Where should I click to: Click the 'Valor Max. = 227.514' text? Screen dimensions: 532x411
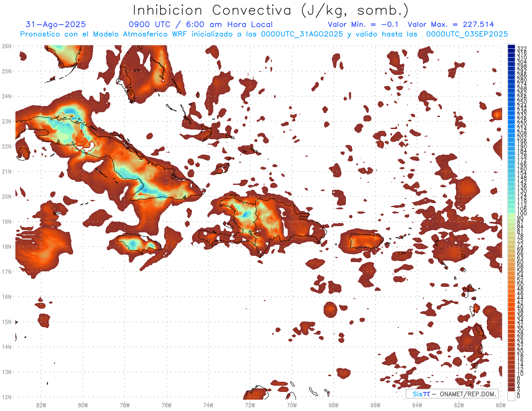(451, 24)
